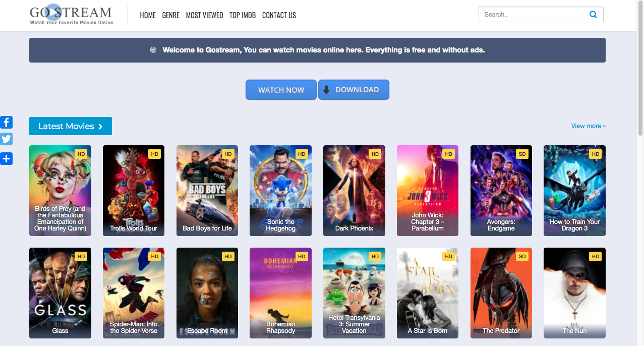Open Glass movie poster
This screenshot has width=644, height=346.
click(60, 293)
